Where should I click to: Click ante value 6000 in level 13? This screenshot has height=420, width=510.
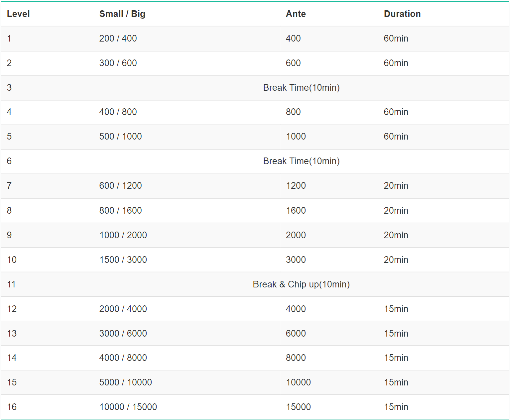click(296, 334)
